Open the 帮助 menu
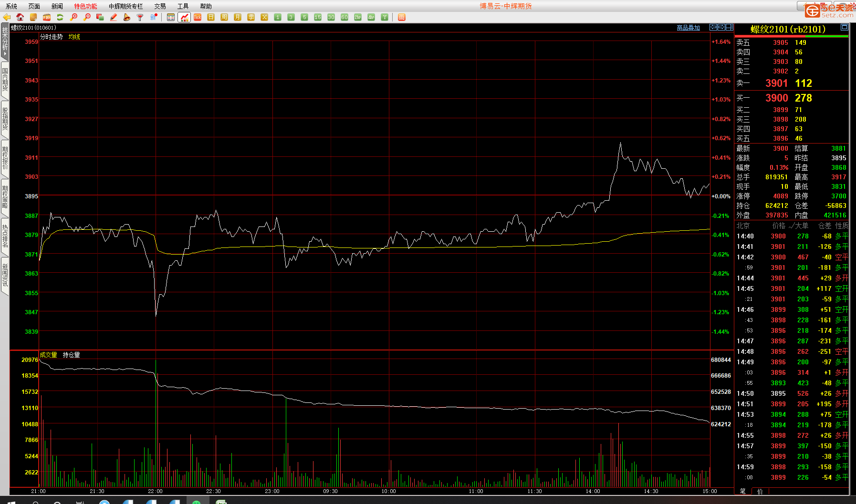Viewport: 856px width, 504px height. coord(206,6)
